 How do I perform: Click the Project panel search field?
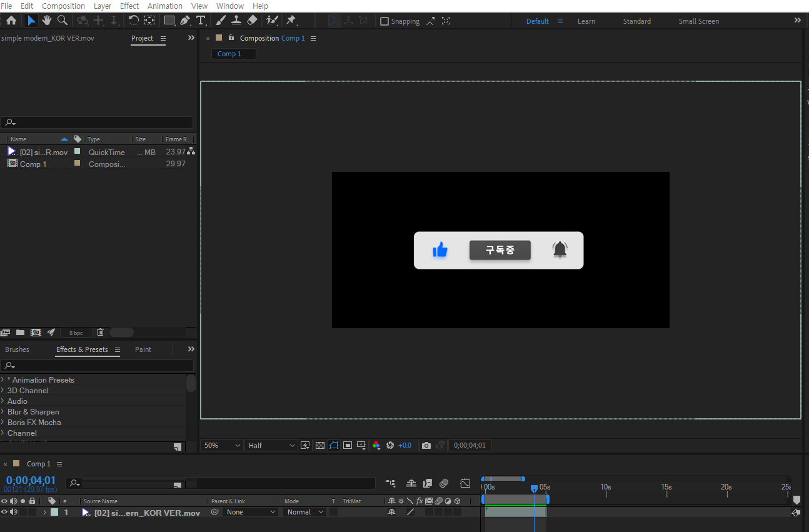(x=97, y=123)
